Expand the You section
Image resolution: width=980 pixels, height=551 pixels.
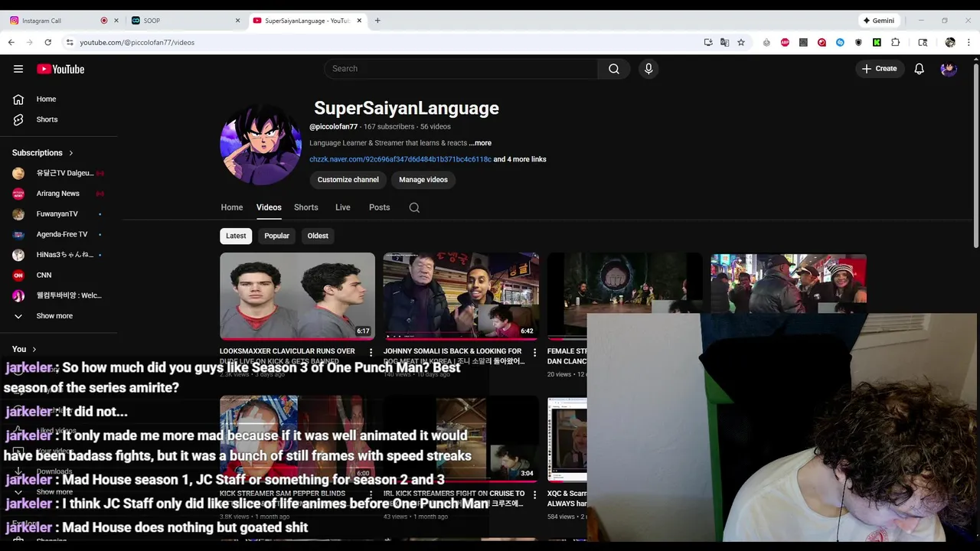click(x=24, y=349)
